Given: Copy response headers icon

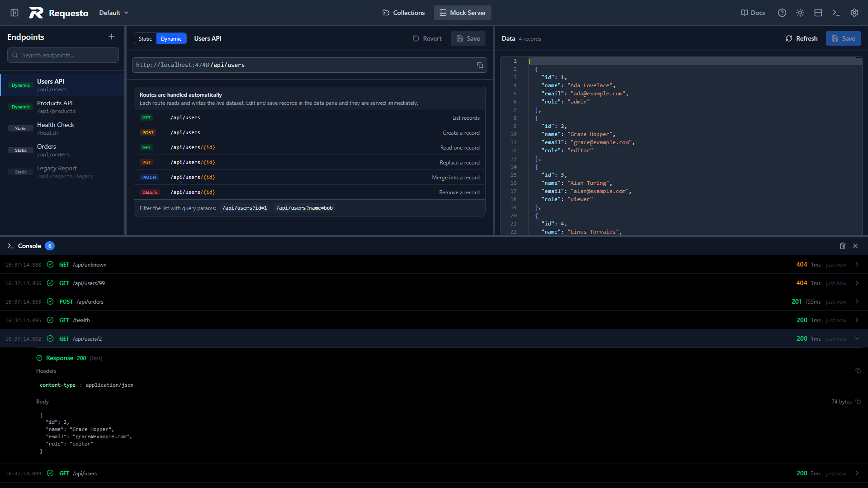Looking at the screenshot, I should (858, 371).
